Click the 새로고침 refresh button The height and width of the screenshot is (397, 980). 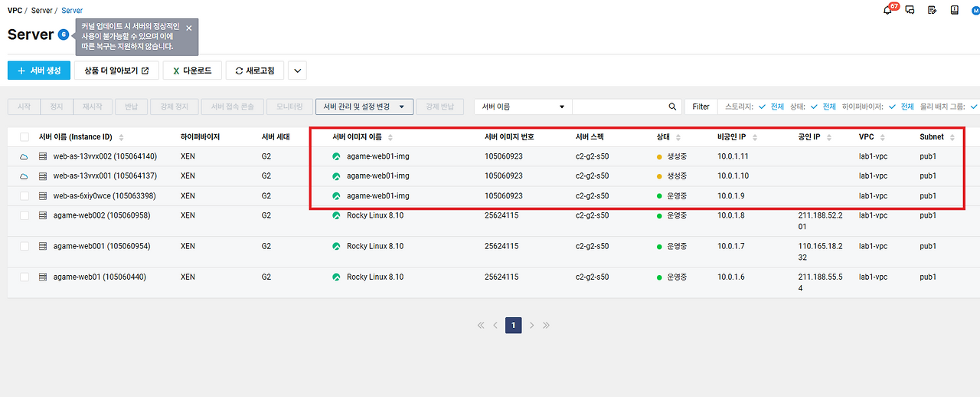click(x=255, y=71)
